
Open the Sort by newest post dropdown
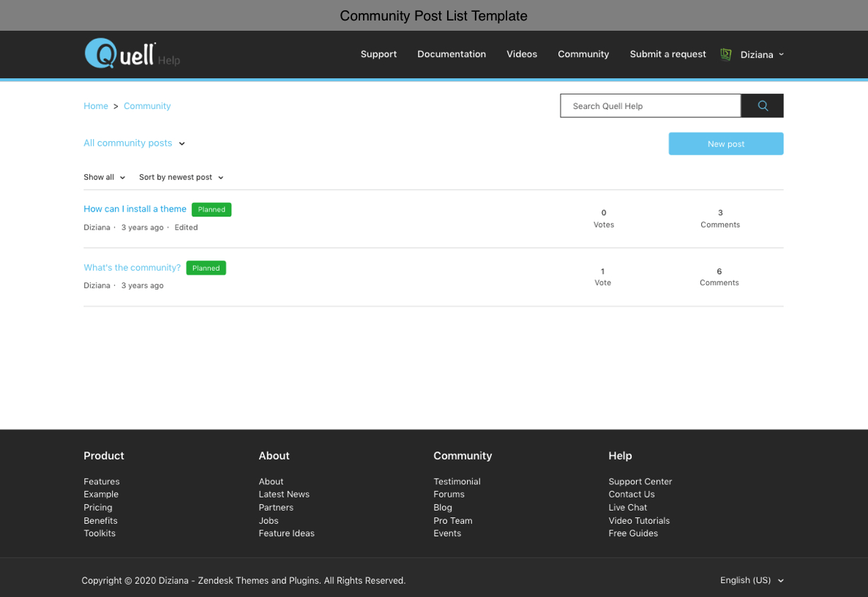[x=181, y=178]
